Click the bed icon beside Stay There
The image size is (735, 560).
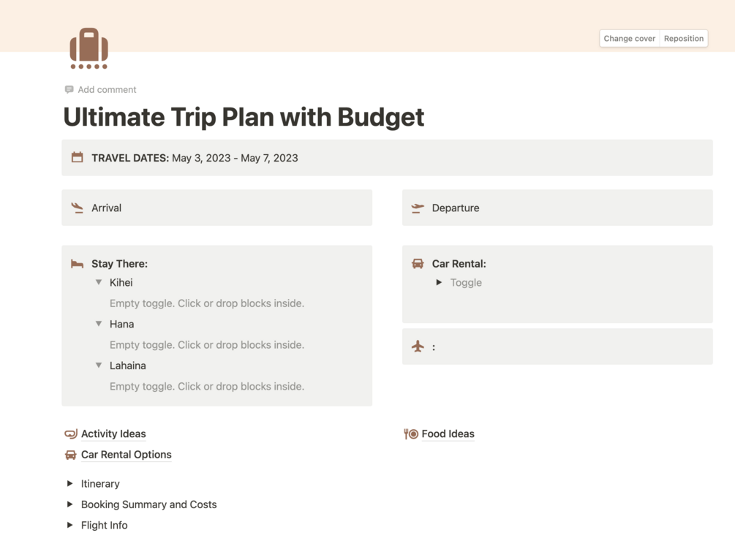(x=78, y=263)
